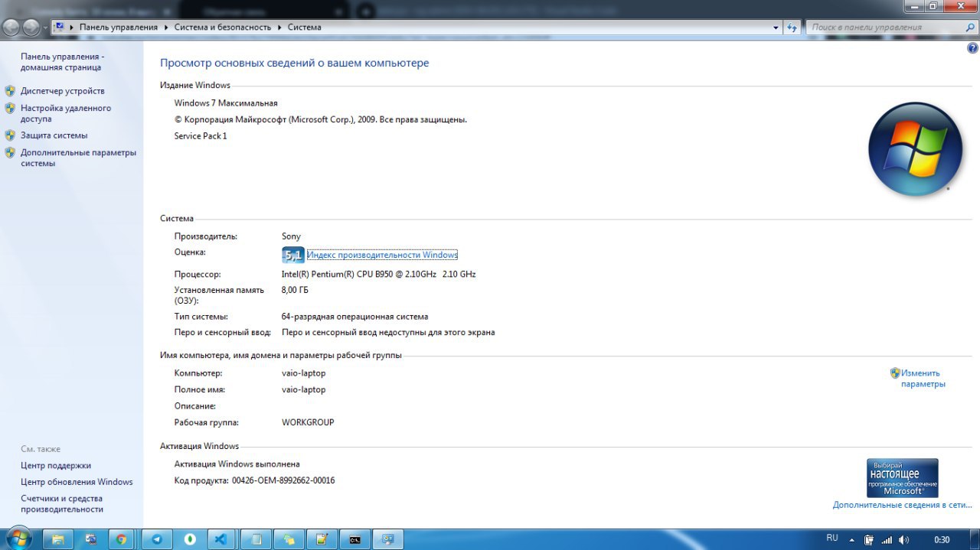
Task: Open 'Настройка удаленного доступа' link
Action: click(x=66, y=113)
